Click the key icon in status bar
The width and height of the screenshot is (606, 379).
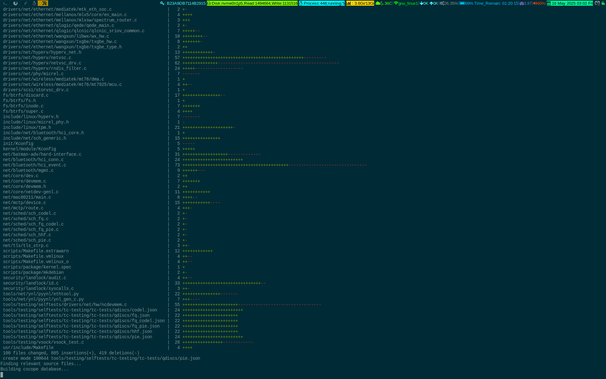pos(162,3)
